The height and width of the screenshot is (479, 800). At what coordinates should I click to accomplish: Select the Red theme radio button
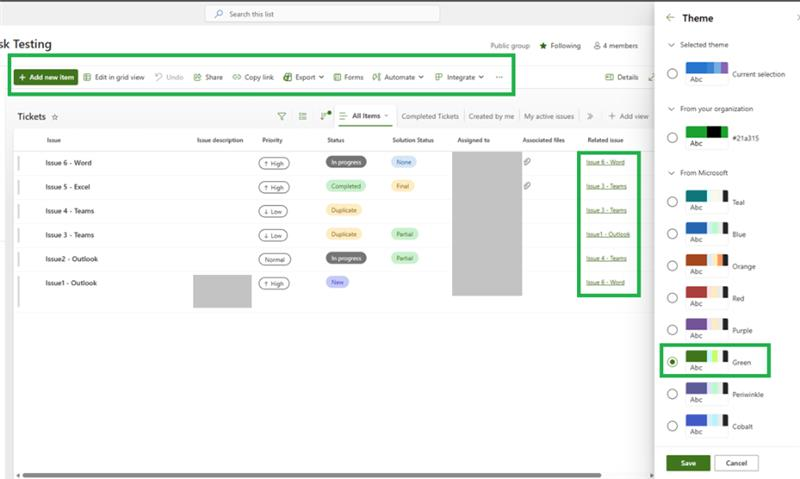click(x=672, y=298)
